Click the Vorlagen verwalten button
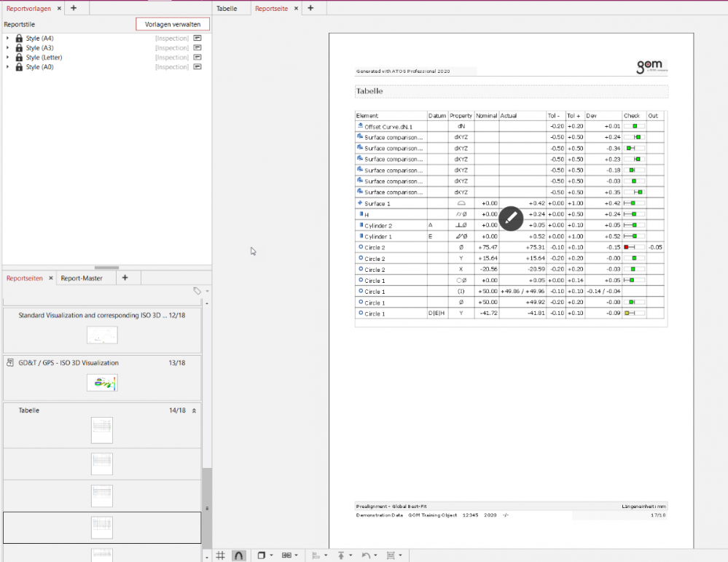 coord(173,24)
